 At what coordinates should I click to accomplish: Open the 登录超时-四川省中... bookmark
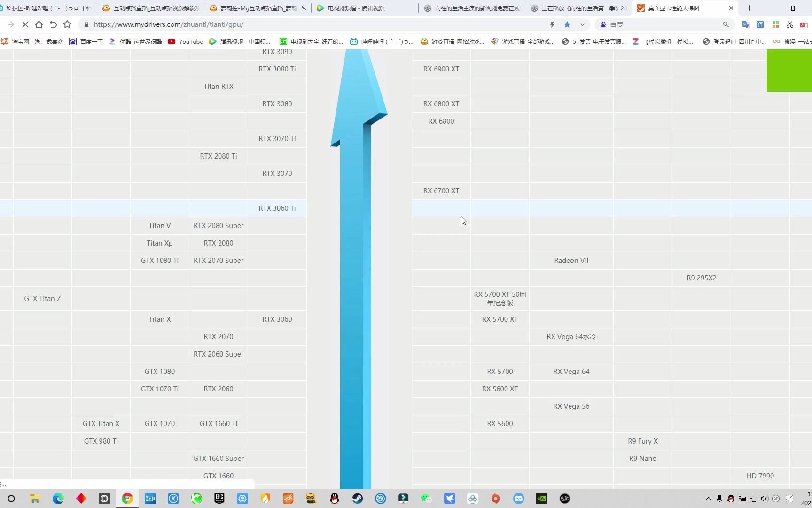734,41
